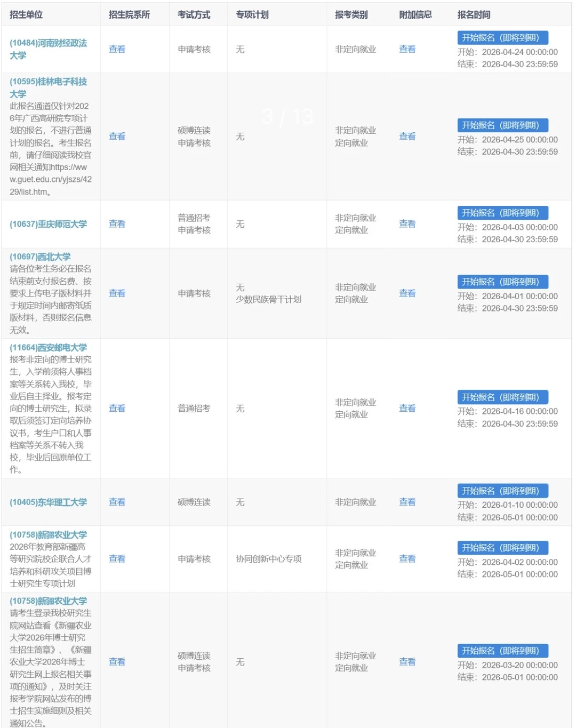Click 附加信息 查看 for 西北大学
The image size is (576, 728).
pos(407,293)
